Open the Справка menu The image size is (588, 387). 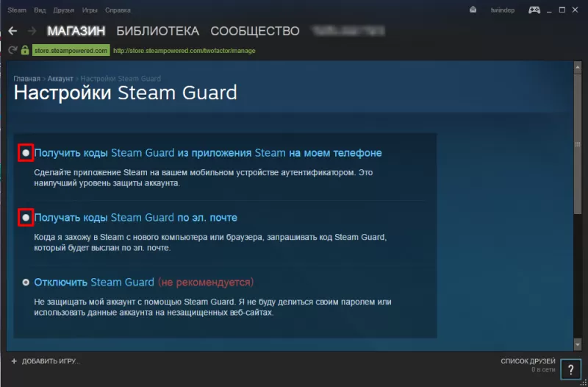pos(118,10)
